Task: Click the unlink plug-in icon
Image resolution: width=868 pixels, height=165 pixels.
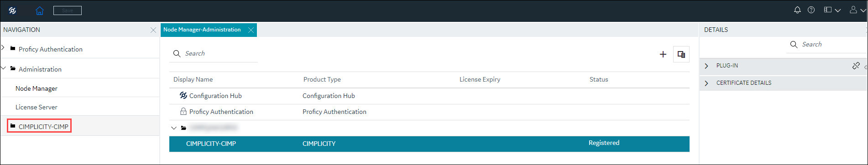Action: (x=856, y=66)
